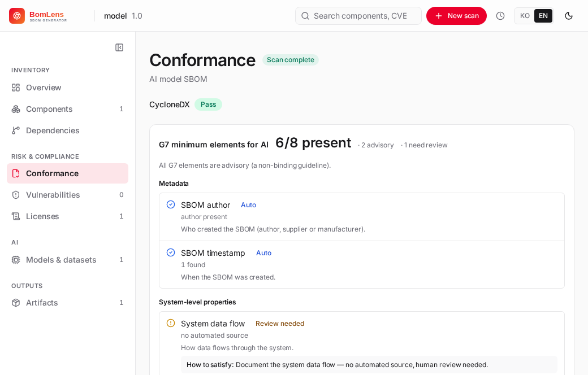Screen dimensions: 588x375
Task: Click the Metadata section heading
Action: (174, 184)
